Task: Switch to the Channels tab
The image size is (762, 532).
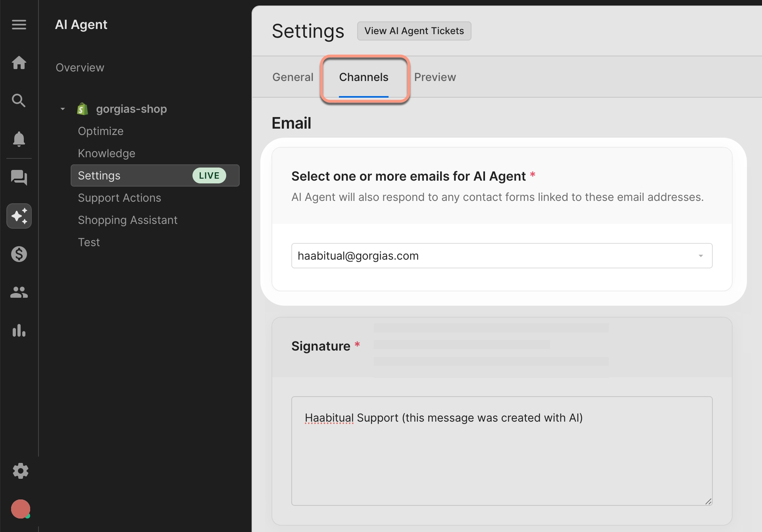Action: [364, 77]
